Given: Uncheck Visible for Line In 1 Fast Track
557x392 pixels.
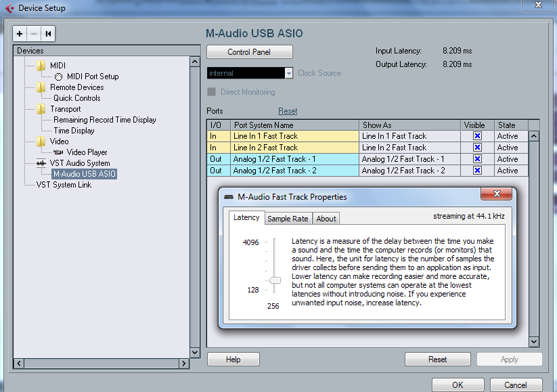Looking at the screenshot, I should (477, 136).
